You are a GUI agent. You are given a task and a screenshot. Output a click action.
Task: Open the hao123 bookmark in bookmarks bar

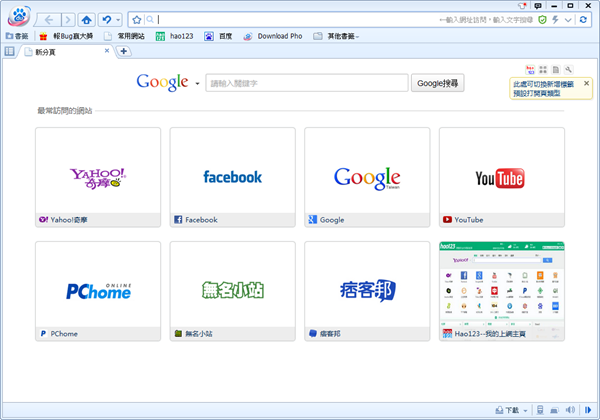(x=174, y=36)
